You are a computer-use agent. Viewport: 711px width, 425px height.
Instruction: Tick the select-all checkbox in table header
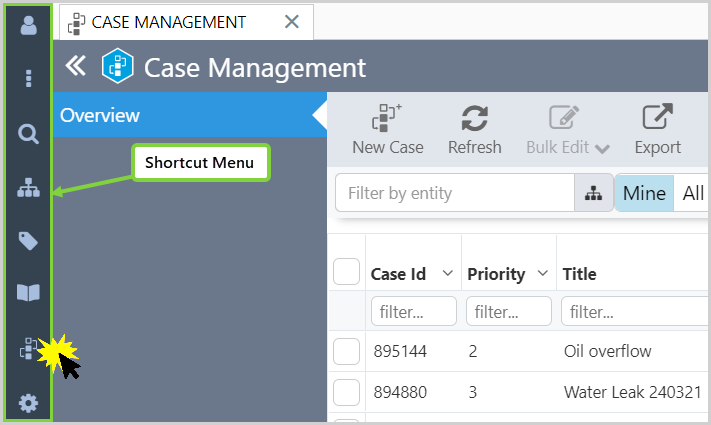pos(346,273)
